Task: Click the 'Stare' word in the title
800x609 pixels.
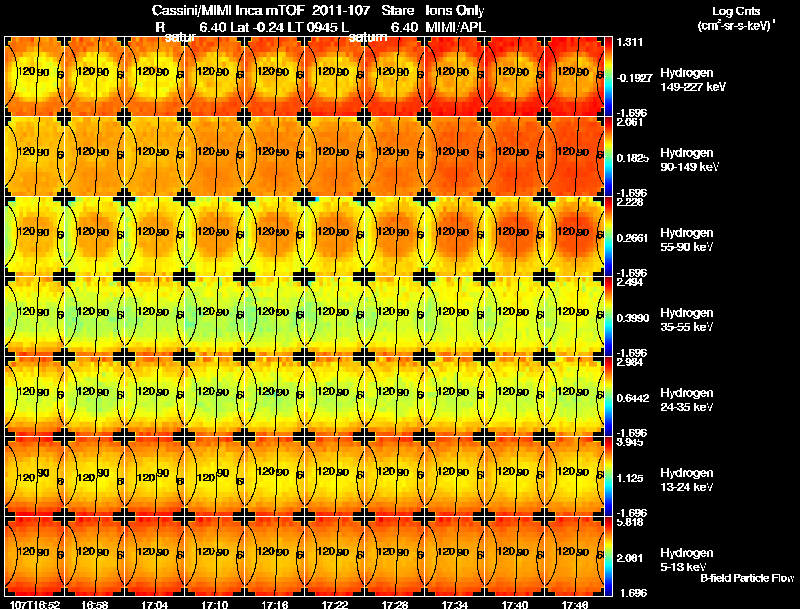Action: (x=397, y=10)
